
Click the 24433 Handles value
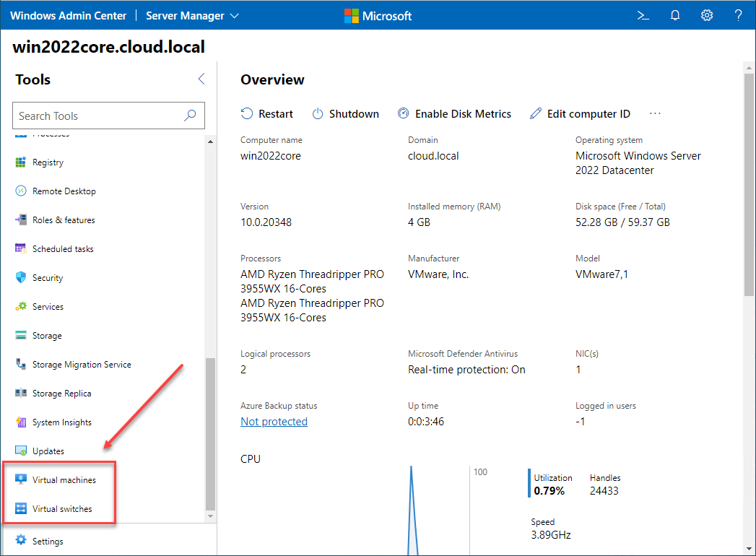[604, 491]
